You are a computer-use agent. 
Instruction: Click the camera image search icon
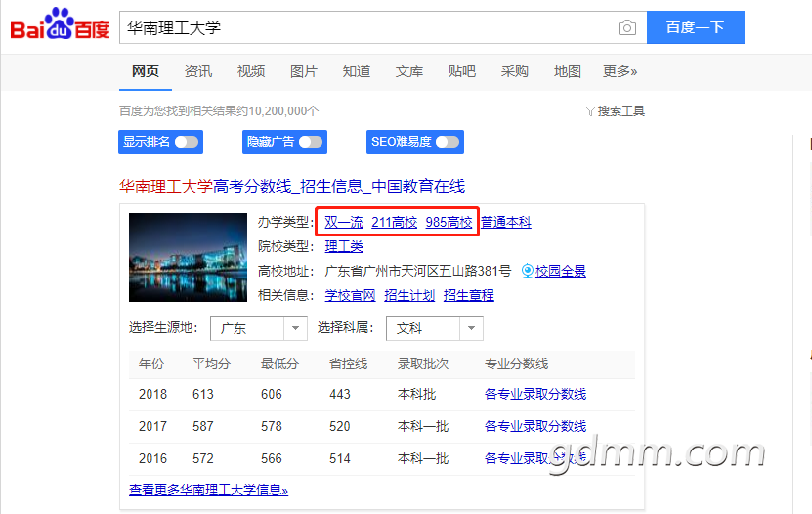[626, 27]
